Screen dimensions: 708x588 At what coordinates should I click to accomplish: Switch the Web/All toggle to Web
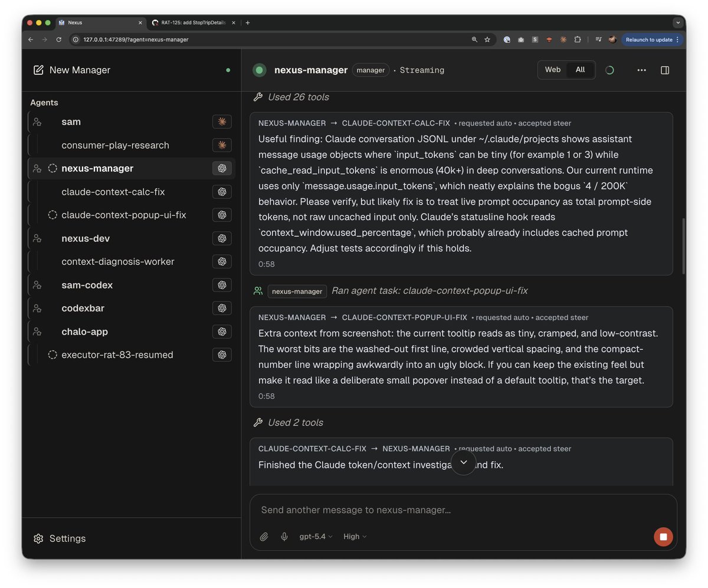pos(552,69)
